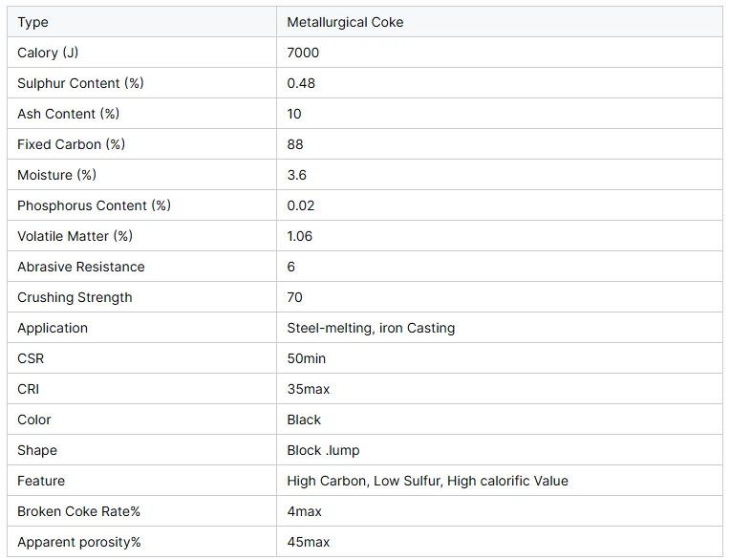Select the Ash Content (%) row label

tap(68, 114)
